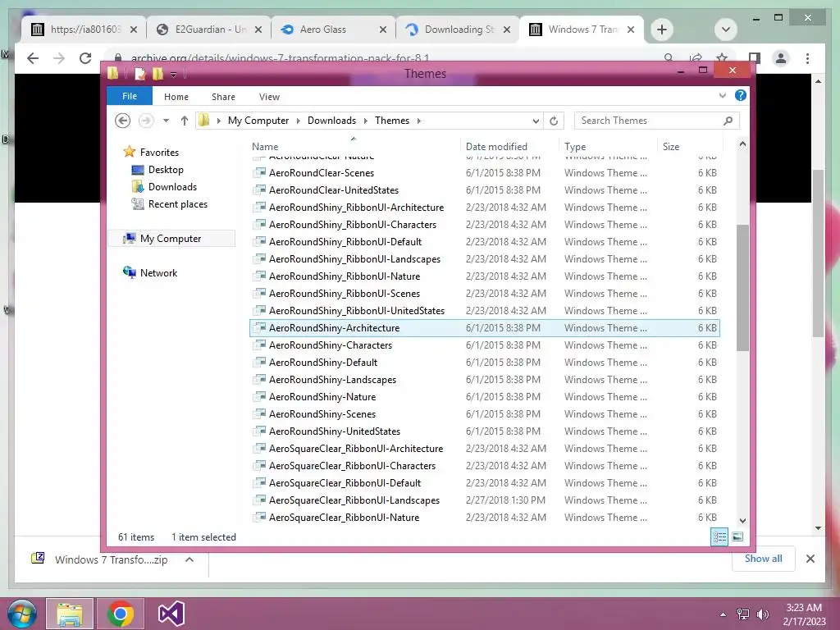Open File Explorer from the taskbar
Image resolution: width=840 pixels, height=630 pixels.
(x=70, y=614)
